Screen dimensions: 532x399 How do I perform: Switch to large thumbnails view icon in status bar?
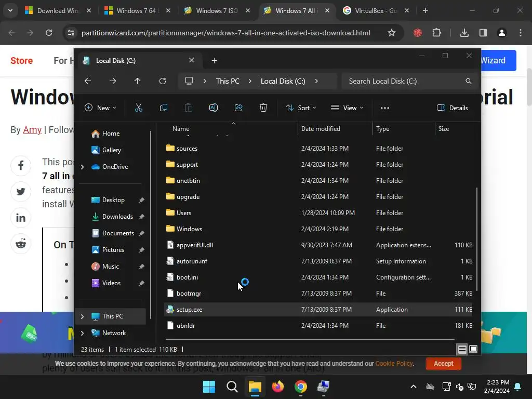tap(473, 350)
